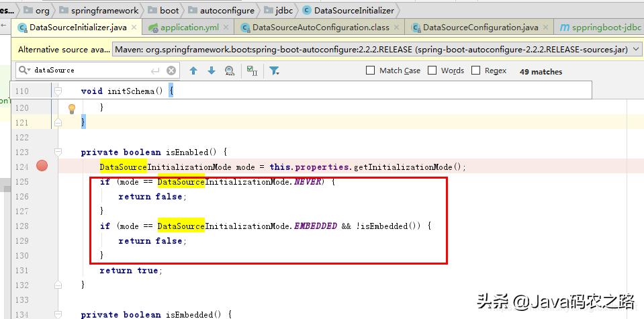The height and width of the screenshot is (319, 644).
Task: Switch to the DataSourceAutoConfiguration.class tab
Action: [x=320, y=28]
